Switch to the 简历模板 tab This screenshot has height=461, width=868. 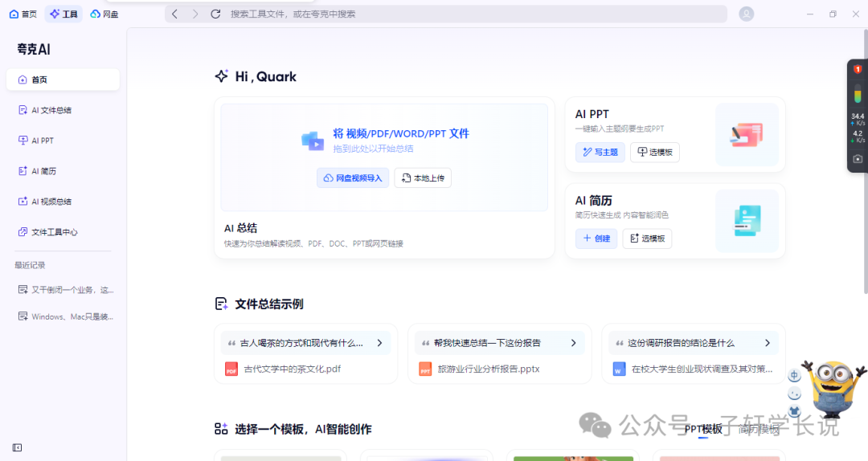(759, 430)
